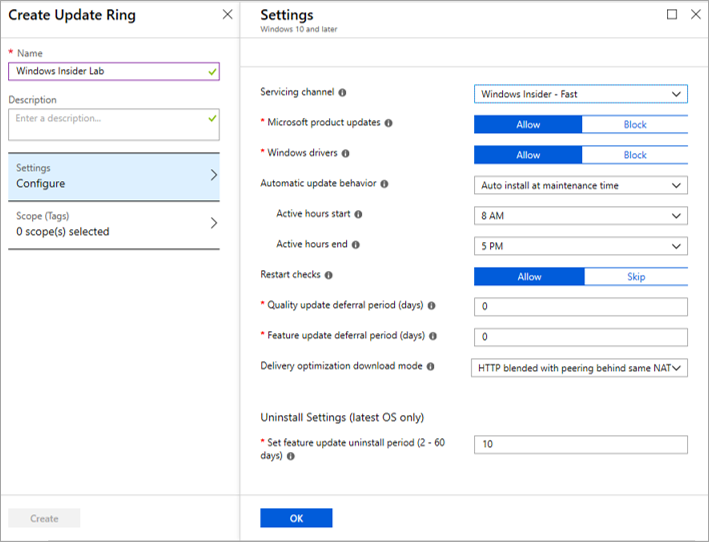Click info icon beside Servicing channel
This screenshot has width=709, height=542.
(343, 93)
